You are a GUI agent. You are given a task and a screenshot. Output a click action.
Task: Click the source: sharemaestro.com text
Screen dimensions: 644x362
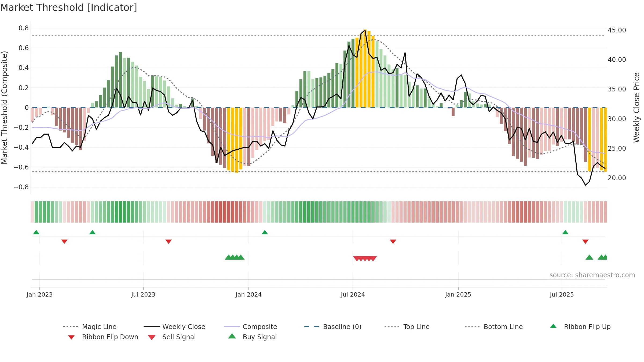point(592,275)
